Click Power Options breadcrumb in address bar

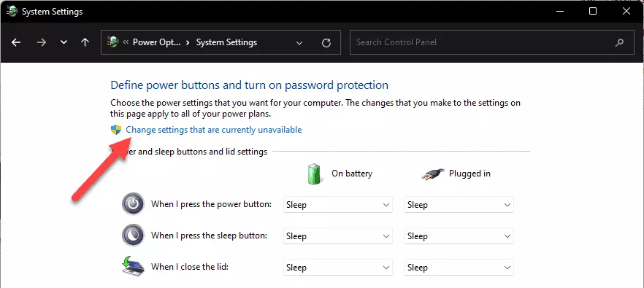pyautogui.click(x=156, y=42)
